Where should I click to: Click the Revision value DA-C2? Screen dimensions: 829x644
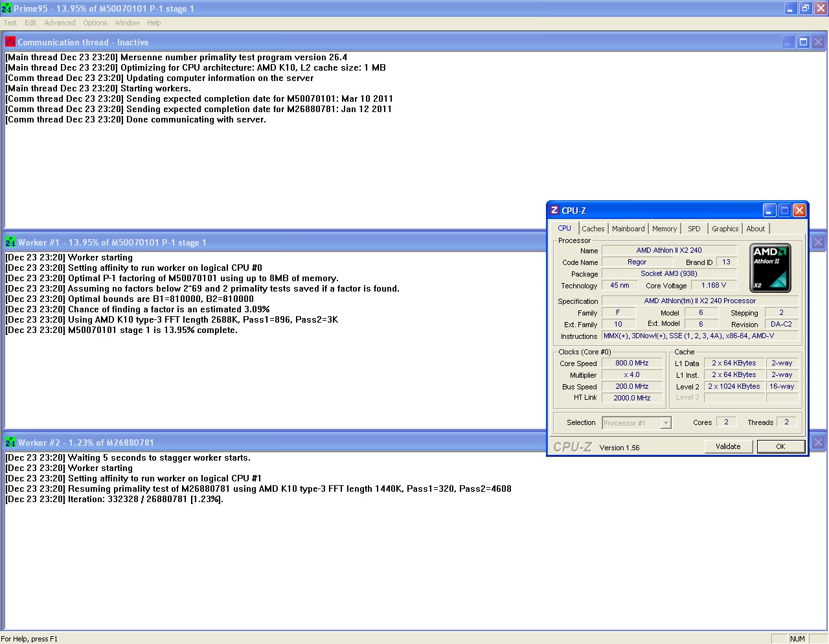pos(781,325)
